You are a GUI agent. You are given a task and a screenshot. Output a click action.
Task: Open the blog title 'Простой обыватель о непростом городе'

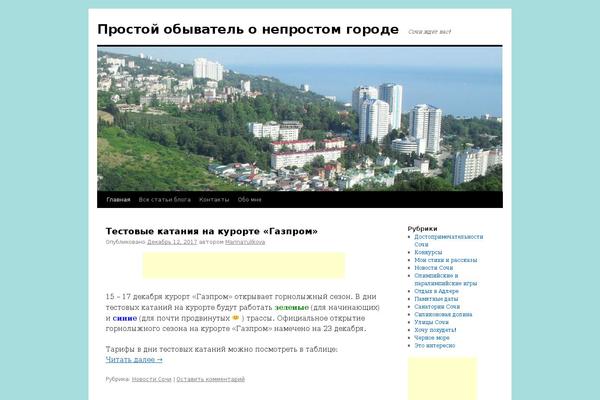click(x=248, y=29)
